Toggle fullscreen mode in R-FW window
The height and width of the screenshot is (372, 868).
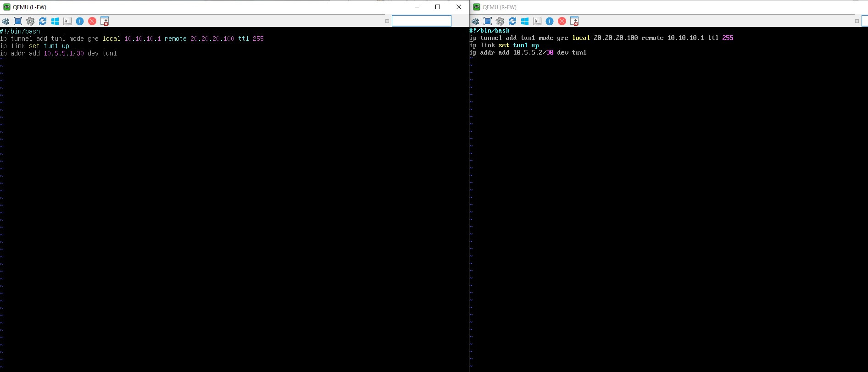(488, 21)
